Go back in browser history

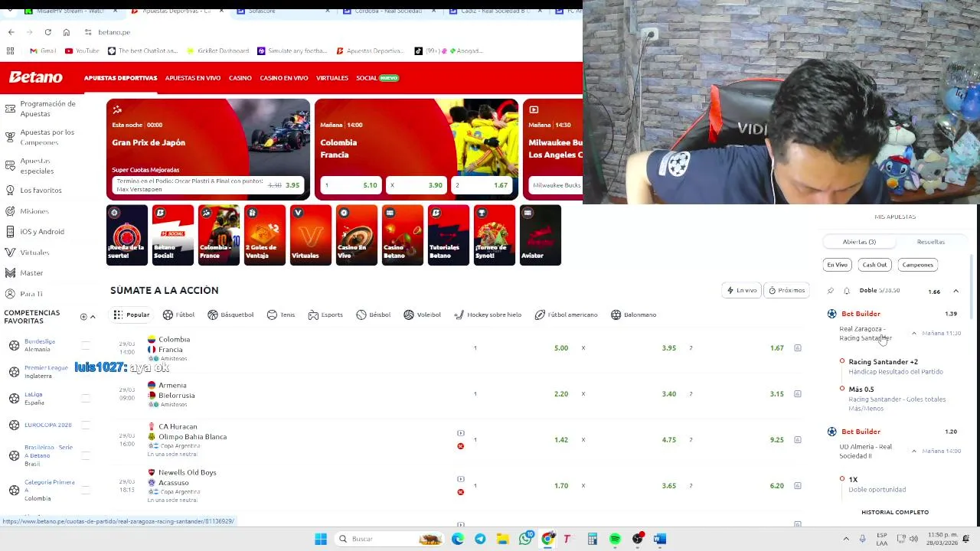11,32
